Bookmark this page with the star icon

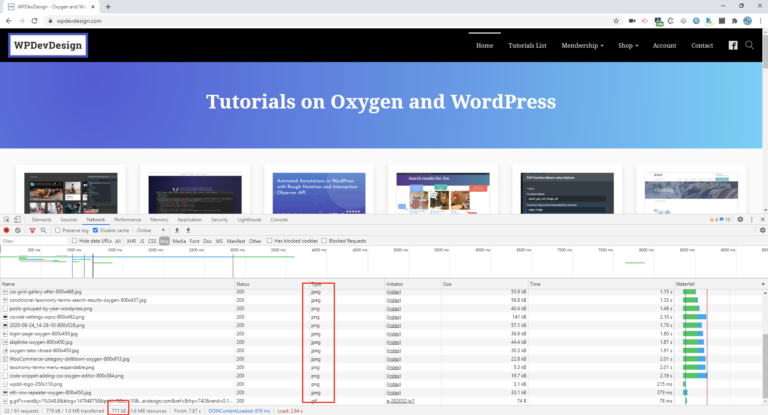click(616, 21)
